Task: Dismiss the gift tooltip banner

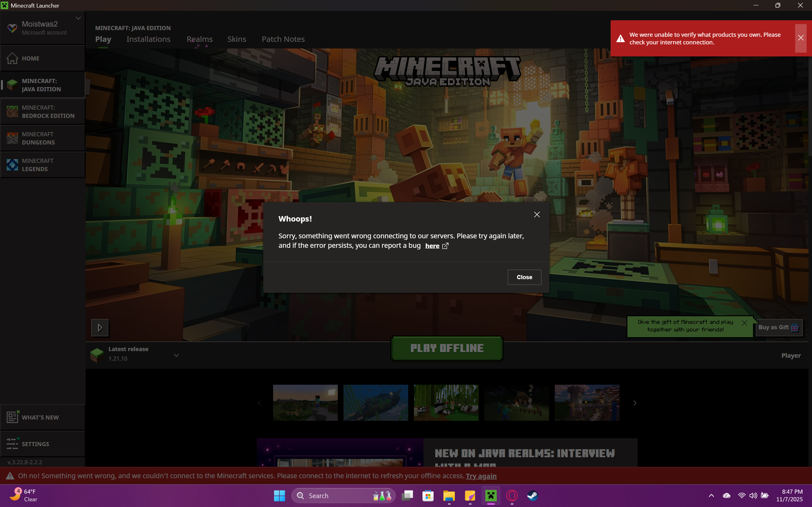Action: point(744,323)
